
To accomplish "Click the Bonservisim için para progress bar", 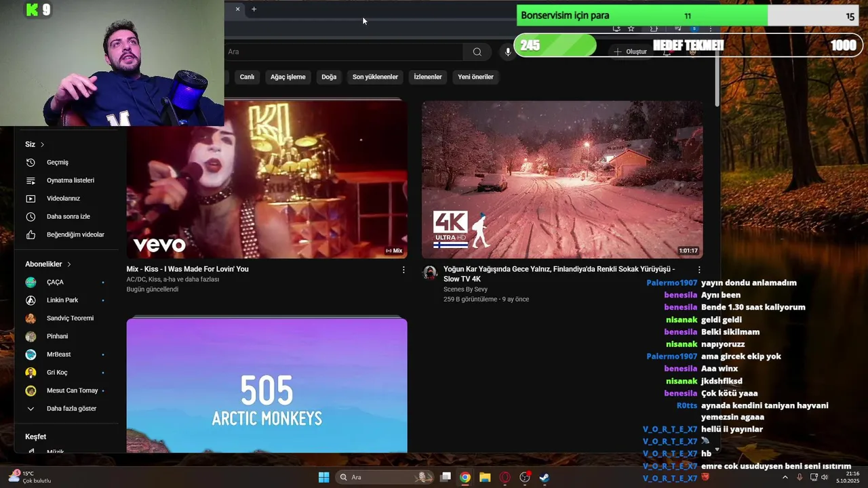I will tap(688, 16).
